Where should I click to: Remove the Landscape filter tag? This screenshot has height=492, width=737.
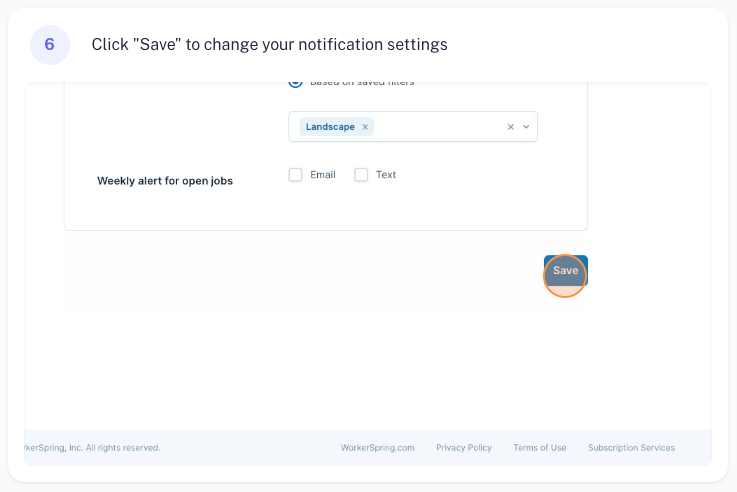[x=366, y=127]
